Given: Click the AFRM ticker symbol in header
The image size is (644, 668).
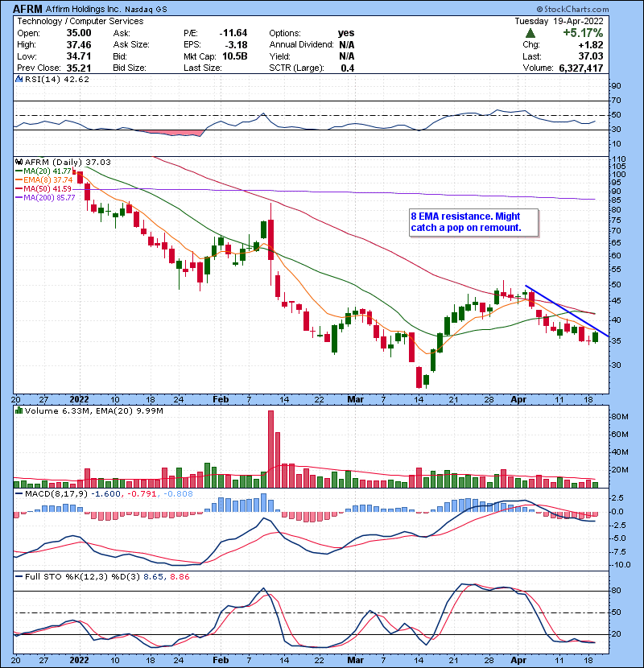Looking at the screenshot, I should tap(27, 9).
